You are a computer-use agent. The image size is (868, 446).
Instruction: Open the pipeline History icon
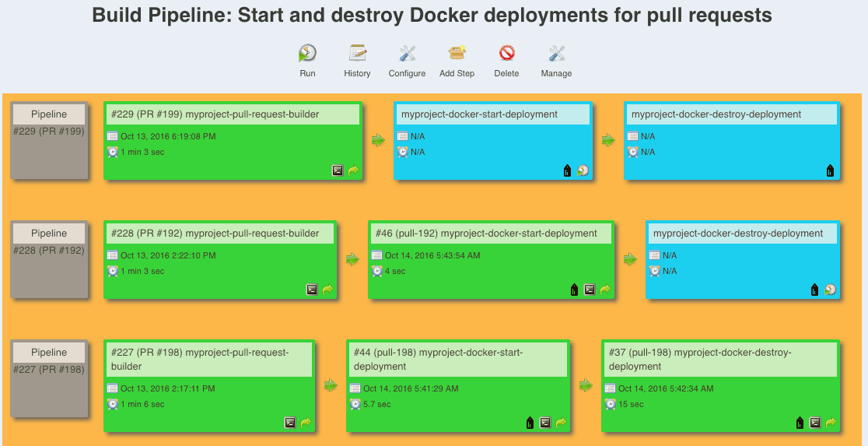pos(357,54)
